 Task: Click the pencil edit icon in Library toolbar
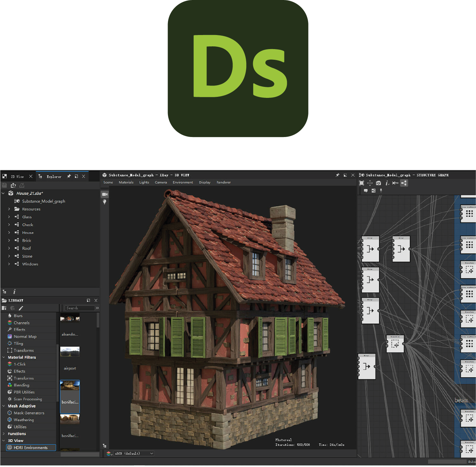coord(21,308)
